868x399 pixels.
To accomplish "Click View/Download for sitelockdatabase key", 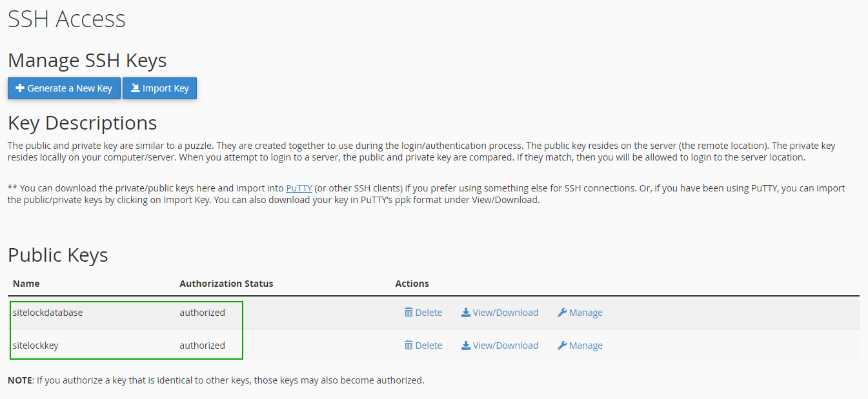I will [500, 312].
